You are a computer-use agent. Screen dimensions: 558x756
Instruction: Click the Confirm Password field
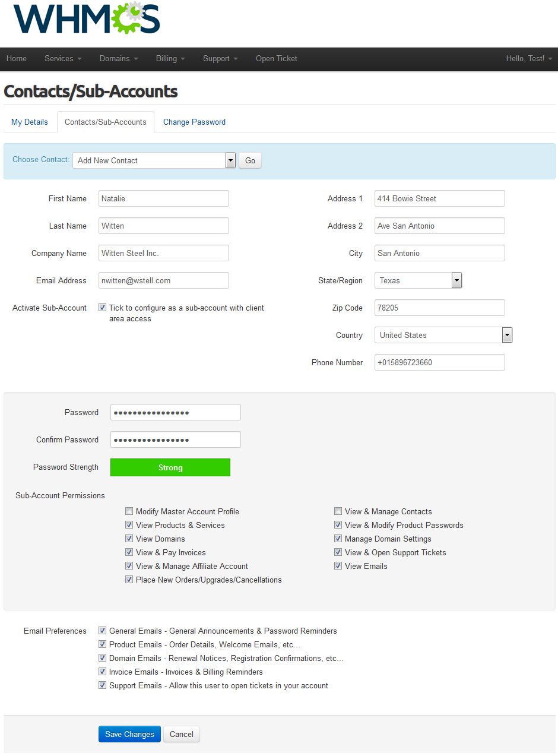pos(176,439)
